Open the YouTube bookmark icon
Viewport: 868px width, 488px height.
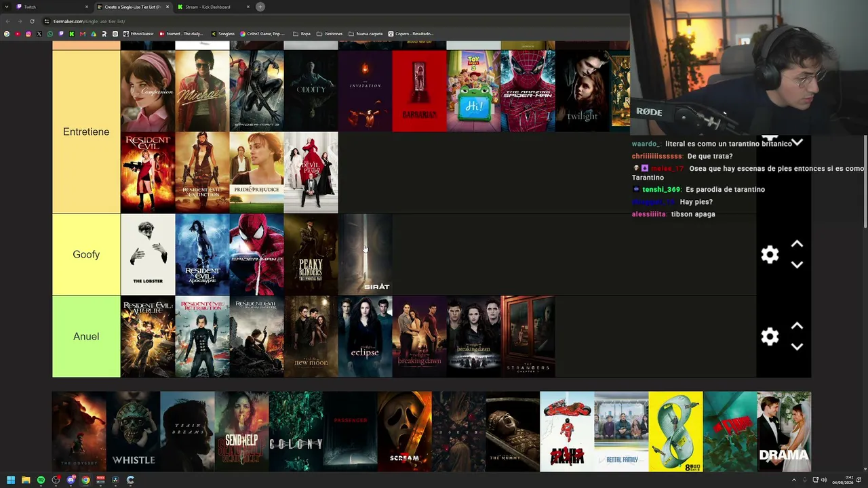(x=18, y=34)
